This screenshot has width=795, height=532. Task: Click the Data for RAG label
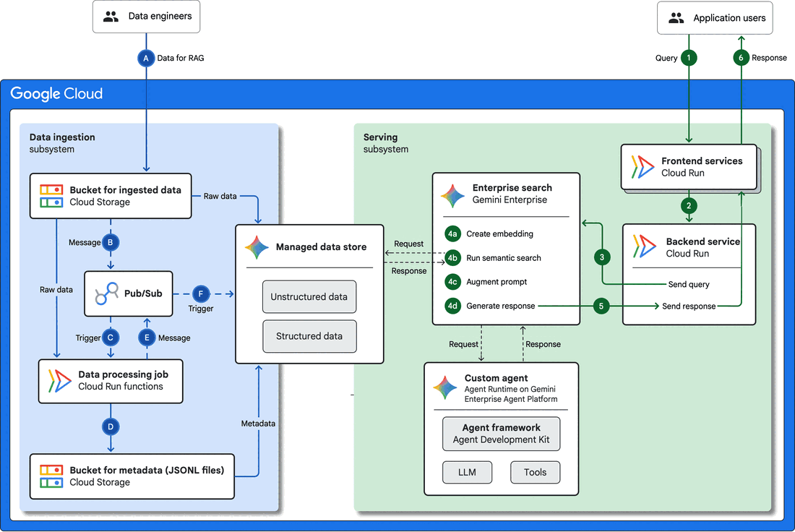pyautogui.click(x=181, y=58)
